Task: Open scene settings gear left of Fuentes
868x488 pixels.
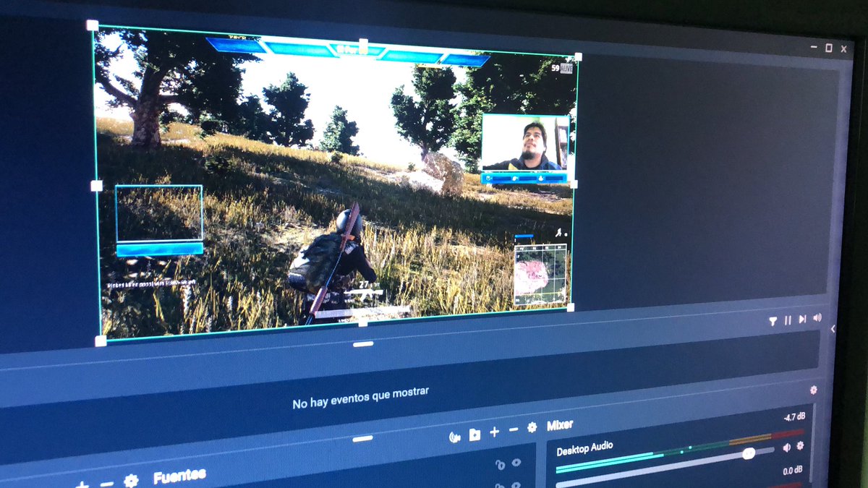Action: 131,481
